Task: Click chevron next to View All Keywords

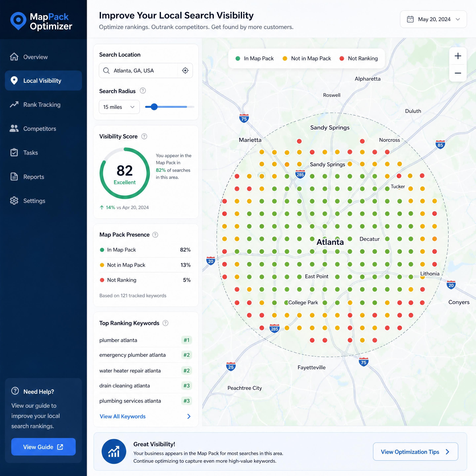Action: point(189,416)
